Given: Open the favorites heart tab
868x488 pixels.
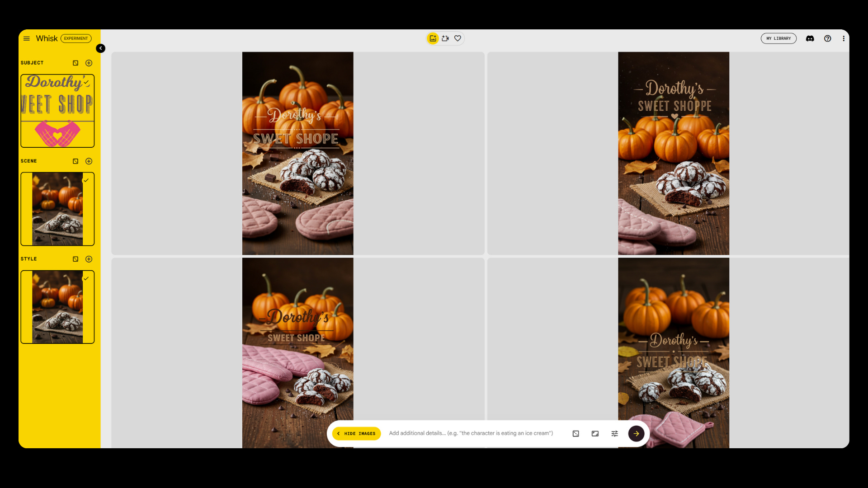Looking at the screenshot, I should [458, 38].
